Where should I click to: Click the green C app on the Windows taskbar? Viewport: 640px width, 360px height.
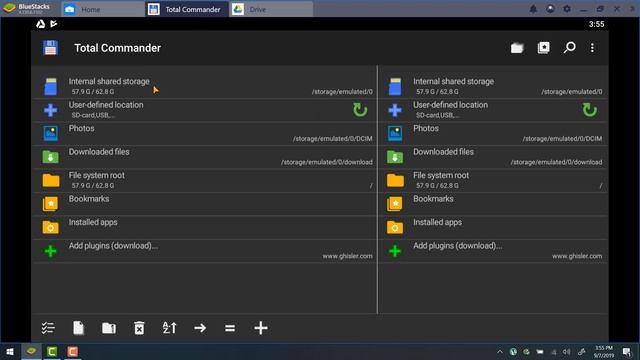pyautogui.click(x=52, y=351)
